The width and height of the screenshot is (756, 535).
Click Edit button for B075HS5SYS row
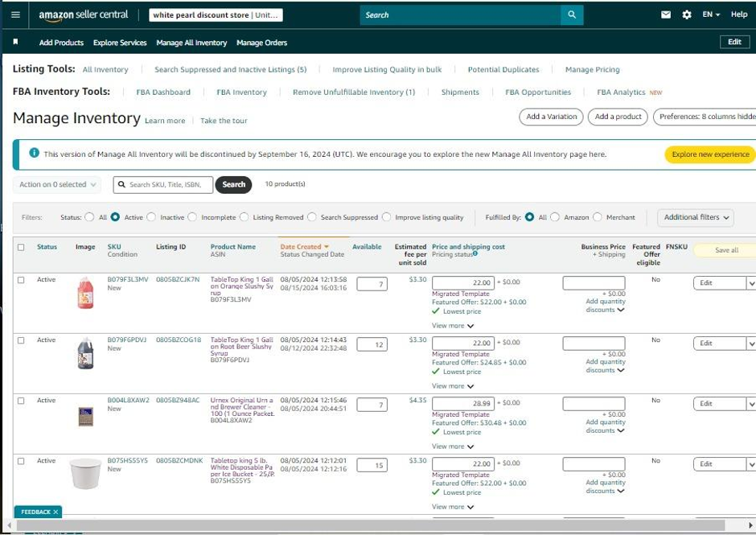pyautogui.click(x=719, y=464)
